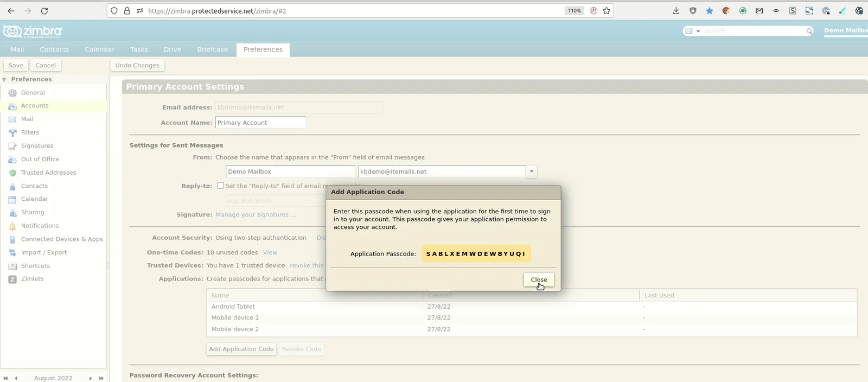Go to previous month in mini calendar
Image resolution: width=868 pixels, height=382 pixels.
16,378
